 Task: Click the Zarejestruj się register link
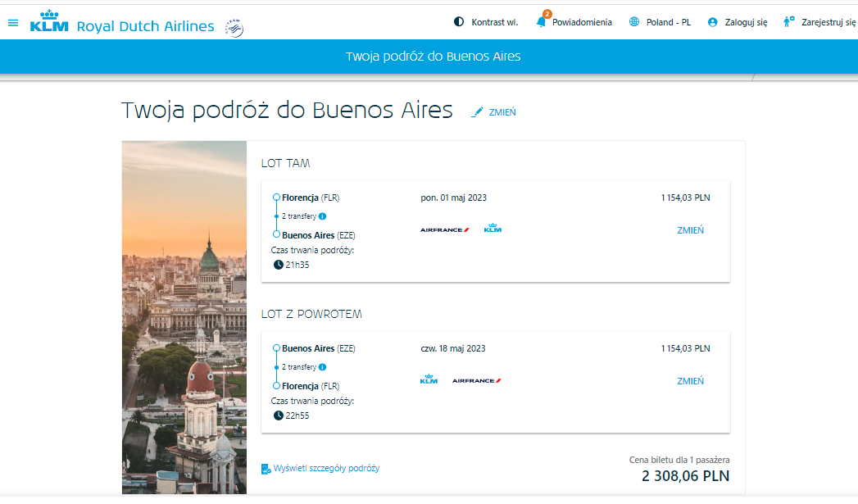click(819, 22)
